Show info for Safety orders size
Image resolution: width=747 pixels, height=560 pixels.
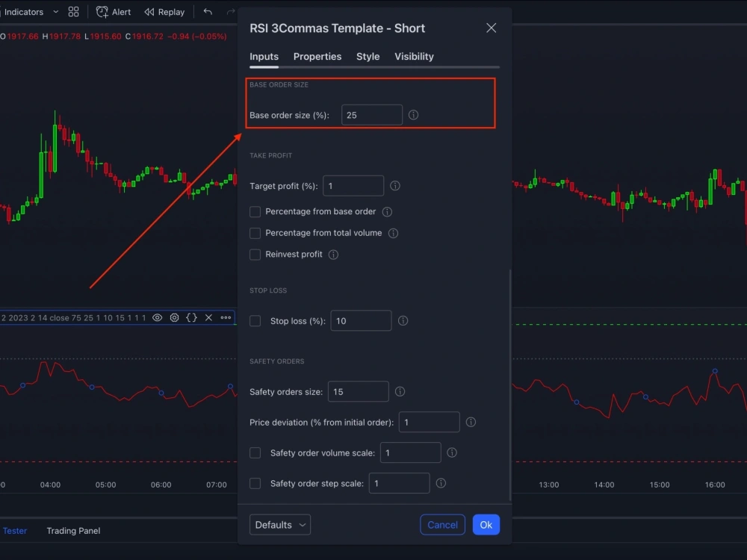[400, 391]
